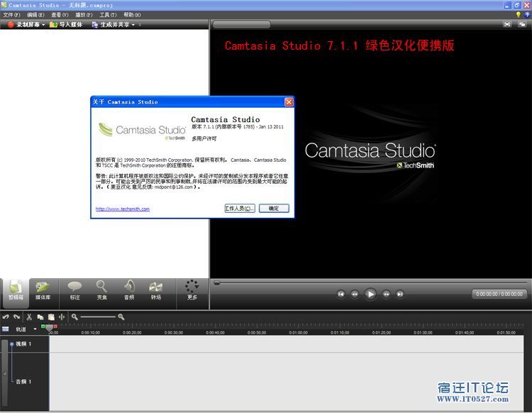Click the paste clipboard icon

point(51,317)
